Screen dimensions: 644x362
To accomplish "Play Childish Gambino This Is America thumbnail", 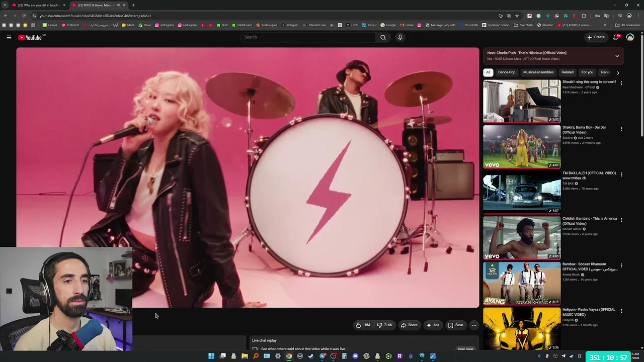I will (x=522, y=237).
